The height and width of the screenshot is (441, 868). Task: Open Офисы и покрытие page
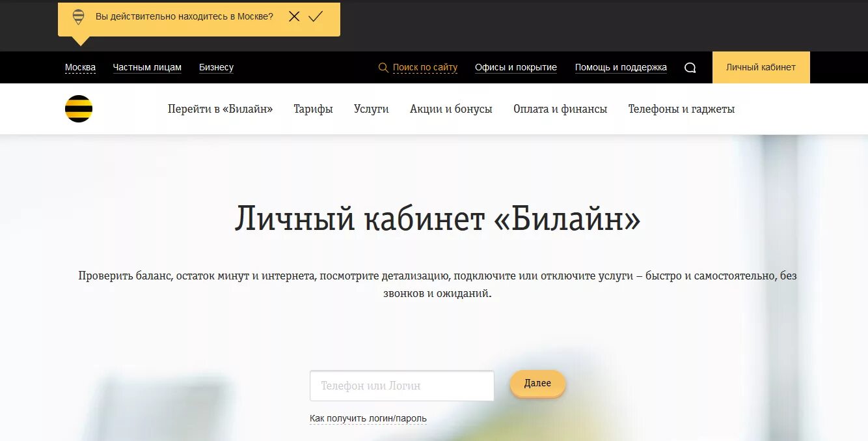click(x=516, y=67)
